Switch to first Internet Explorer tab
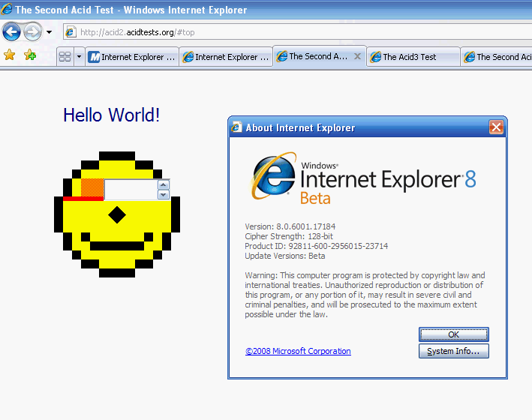The width and height of the screenshot is (532, 420). 132,57
